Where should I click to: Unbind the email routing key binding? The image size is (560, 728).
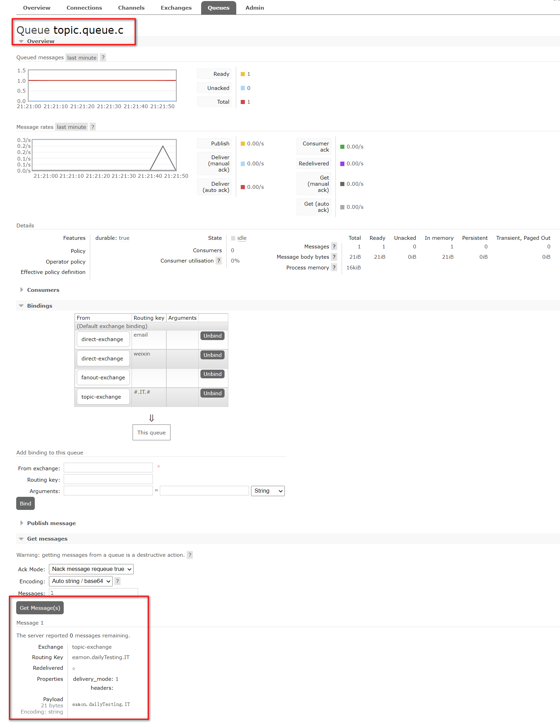click(x=212, y=336)
